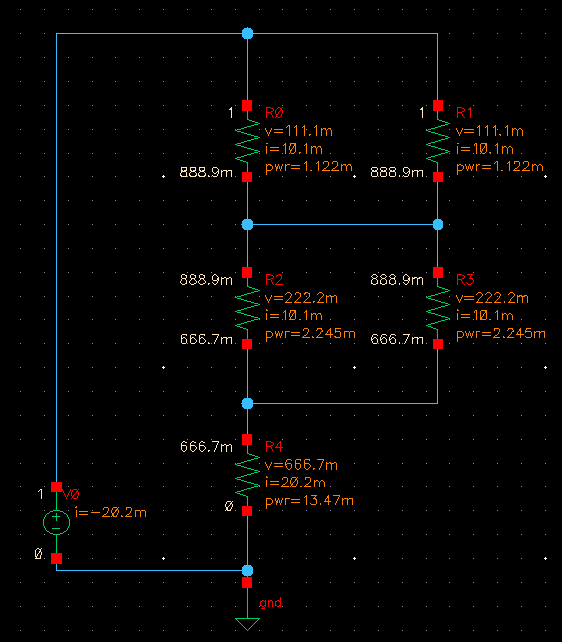Select the V0 voltage source symbol

click(56, 522)
